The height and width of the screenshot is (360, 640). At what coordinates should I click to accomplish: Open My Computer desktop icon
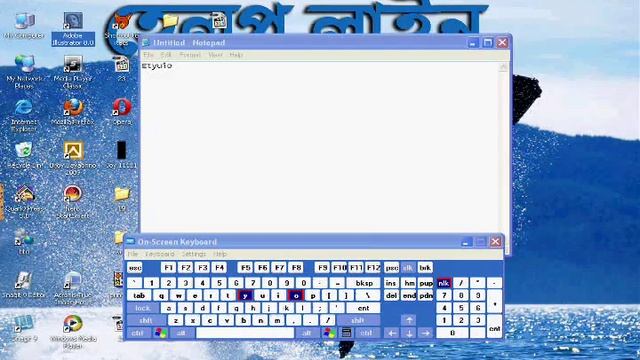pyautogui.click(x=24, y=25)
